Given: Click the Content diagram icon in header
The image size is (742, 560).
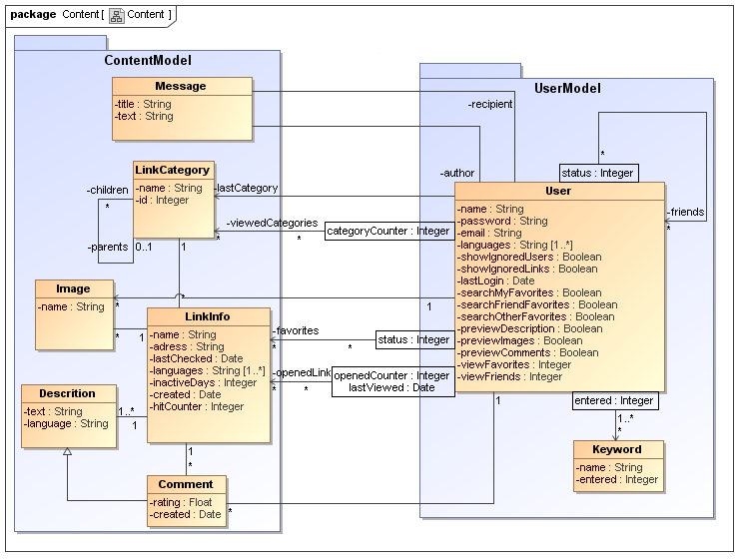Looking at the screenshot, I should coord(116,16).
